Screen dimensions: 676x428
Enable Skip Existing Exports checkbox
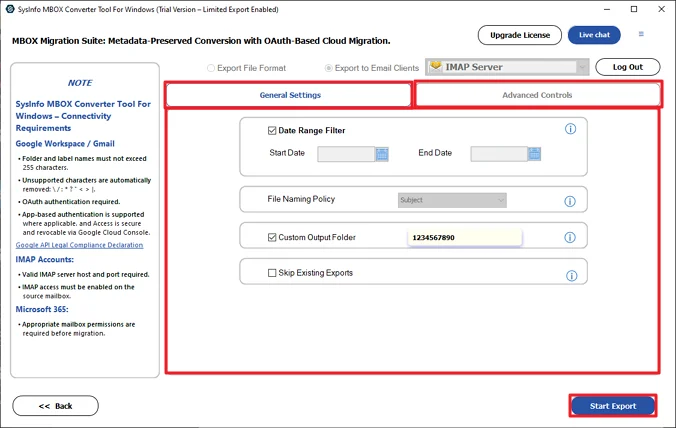[x=272, y=273]
